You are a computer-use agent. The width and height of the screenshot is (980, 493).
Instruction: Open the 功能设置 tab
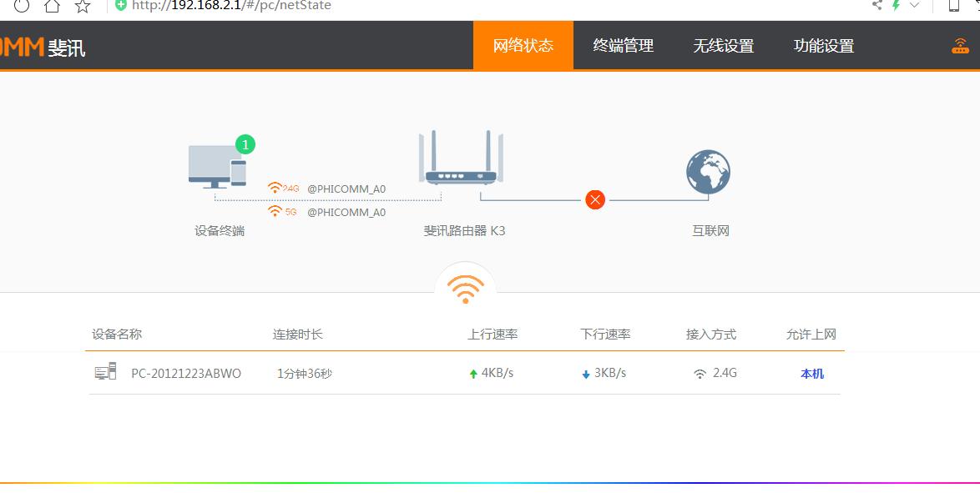(x=822, y=45)
